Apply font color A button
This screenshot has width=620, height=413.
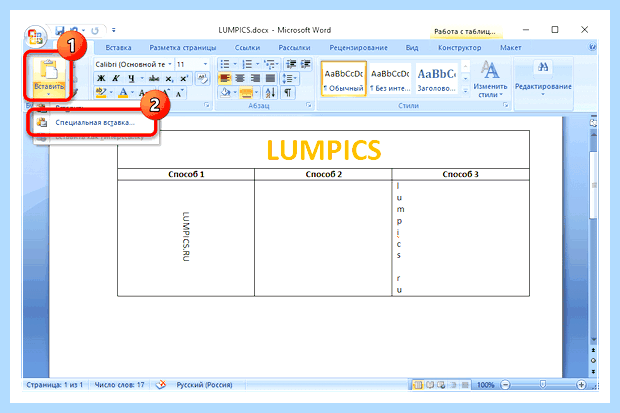(123, 93)
